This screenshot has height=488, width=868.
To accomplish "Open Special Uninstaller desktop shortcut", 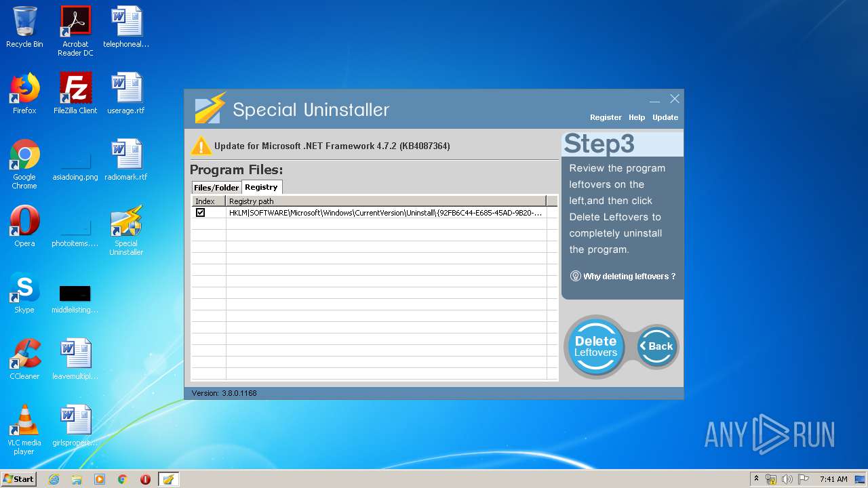I will [x=126, y=230].
